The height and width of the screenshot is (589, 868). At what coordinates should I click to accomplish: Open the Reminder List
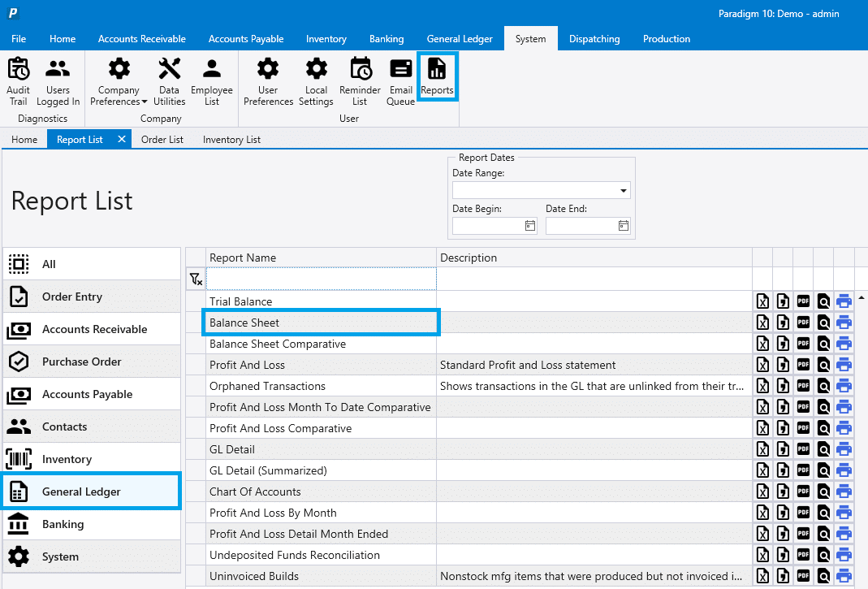point(360,79)
